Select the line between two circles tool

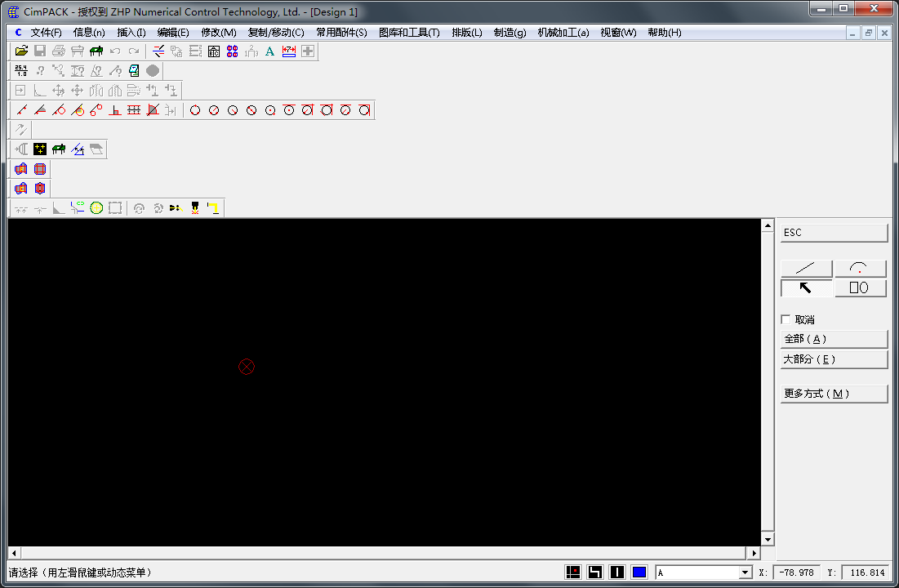96,110
